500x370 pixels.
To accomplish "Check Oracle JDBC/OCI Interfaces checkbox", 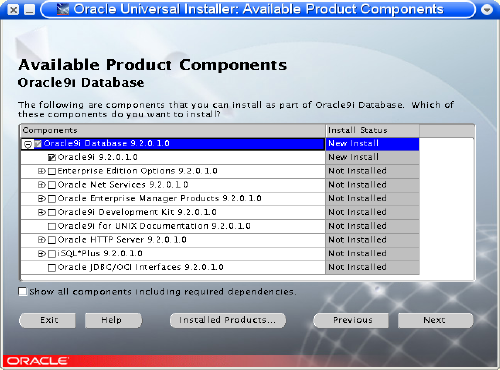I will tap(52, 268).
